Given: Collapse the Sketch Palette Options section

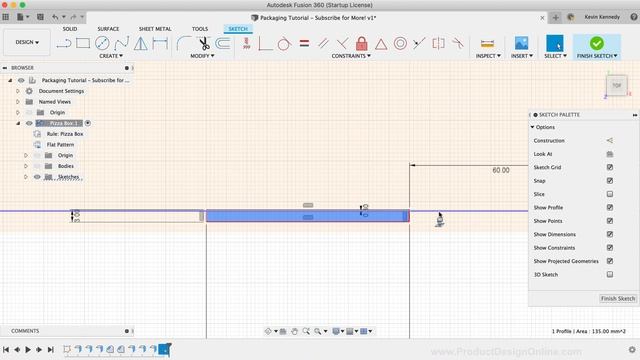Looking at the screenshot, I should (x=532, y=127).
